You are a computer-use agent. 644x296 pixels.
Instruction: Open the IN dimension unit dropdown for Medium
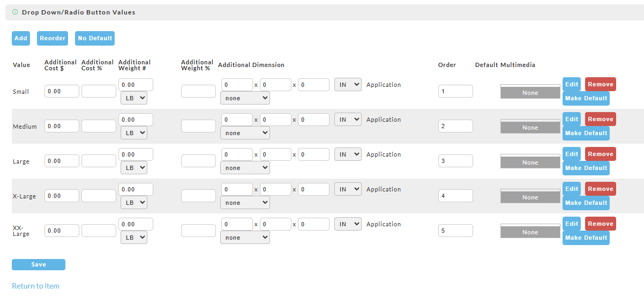(x=348, y=120)
